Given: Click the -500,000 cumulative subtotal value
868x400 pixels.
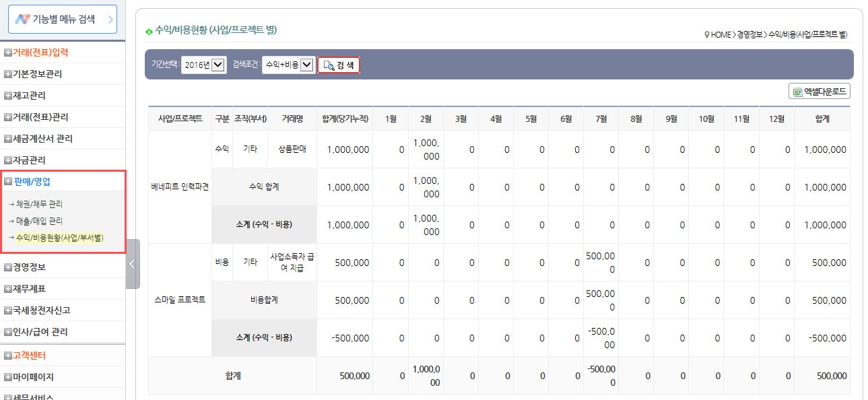Looking at the screenshot, I should coord(350,338).
